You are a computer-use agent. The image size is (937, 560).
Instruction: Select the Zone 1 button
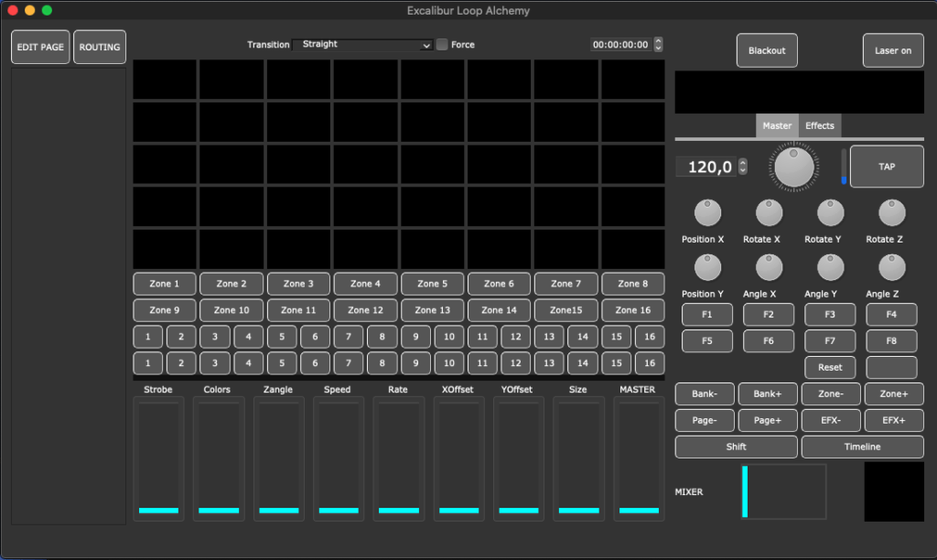pyautogui.click(x=165, y=284)
